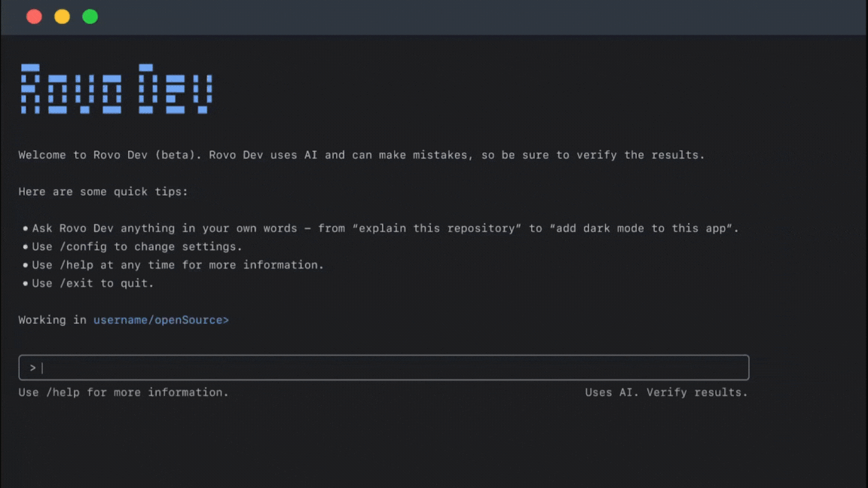Click the yellow minimize window button
This screenshot has height=488, width=868.
pyautogui.click(x=62, y=17)
